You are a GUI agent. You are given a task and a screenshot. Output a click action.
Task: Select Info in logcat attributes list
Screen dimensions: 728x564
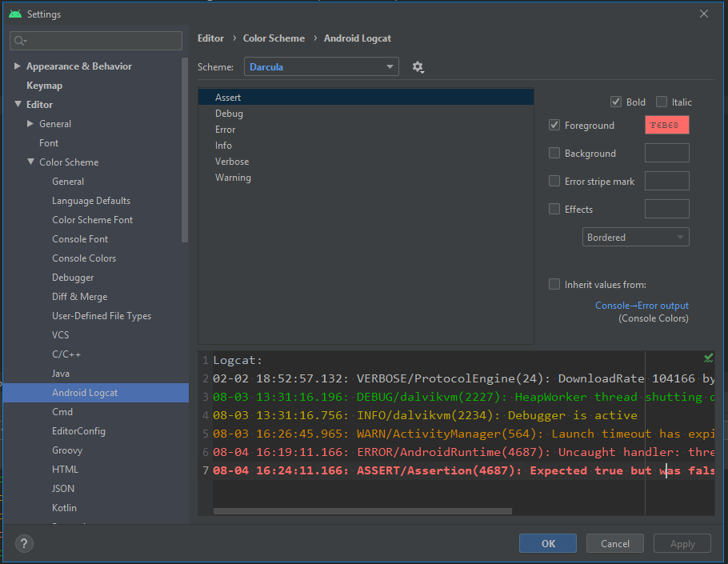point(366,146)
